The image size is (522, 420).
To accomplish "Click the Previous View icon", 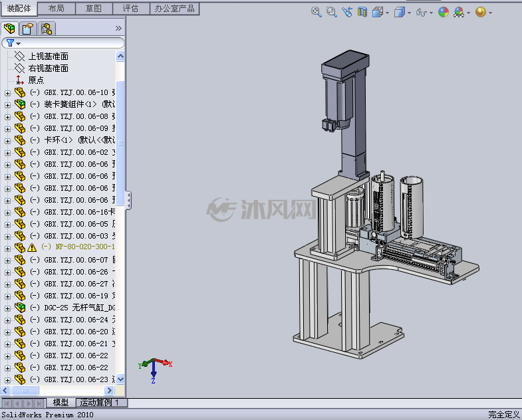I will point(347,13).
